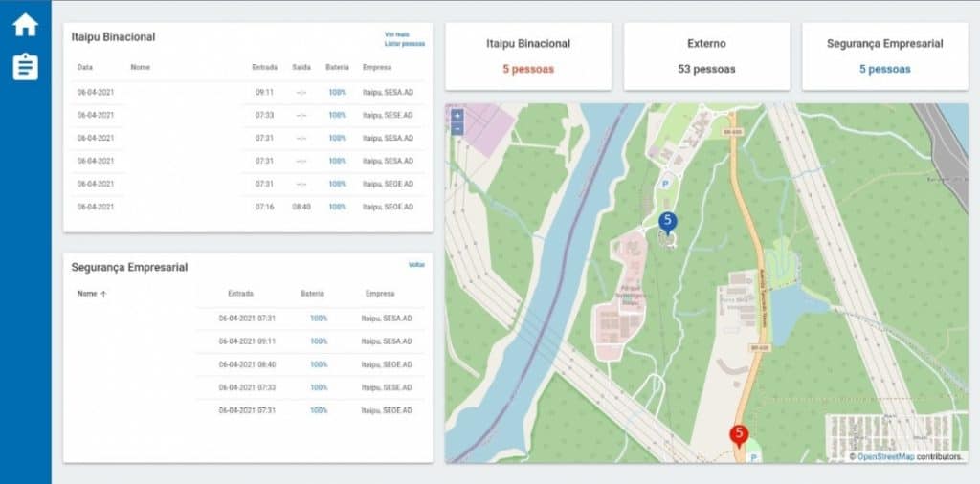
Task: Click the Entrada header in Segurança Empresarial table
Action: click(240, 294)
